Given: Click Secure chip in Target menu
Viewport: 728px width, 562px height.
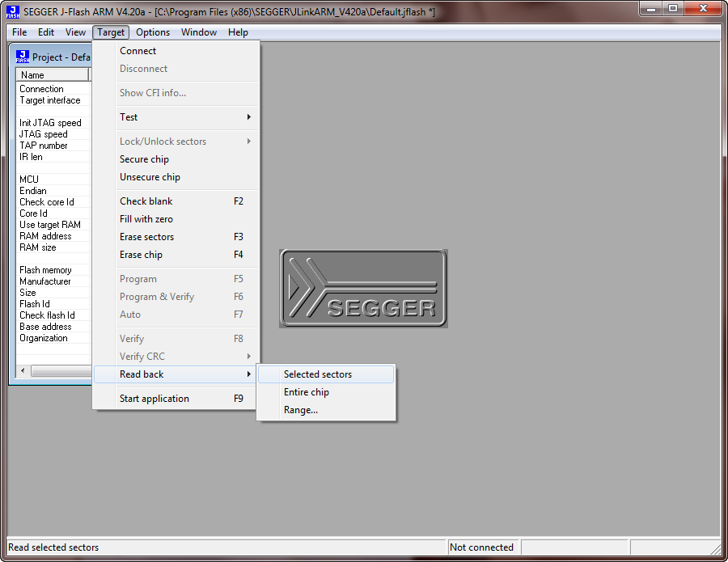Looking at the screenshot, I should tap(145, 159).
